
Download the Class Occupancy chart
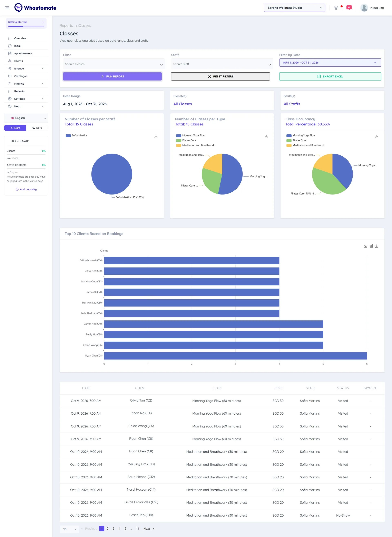tap(376, 136)
